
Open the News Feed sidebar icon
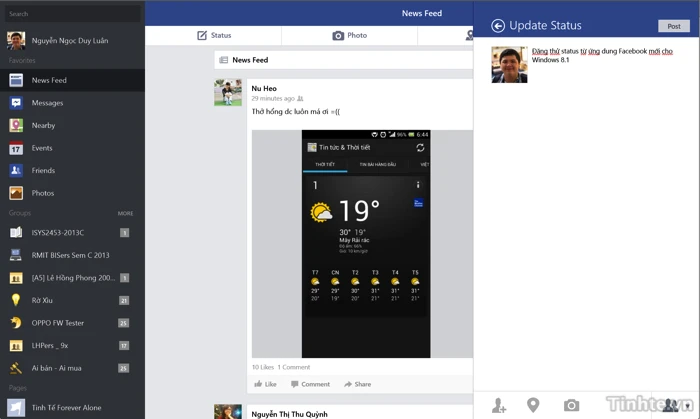16,80
